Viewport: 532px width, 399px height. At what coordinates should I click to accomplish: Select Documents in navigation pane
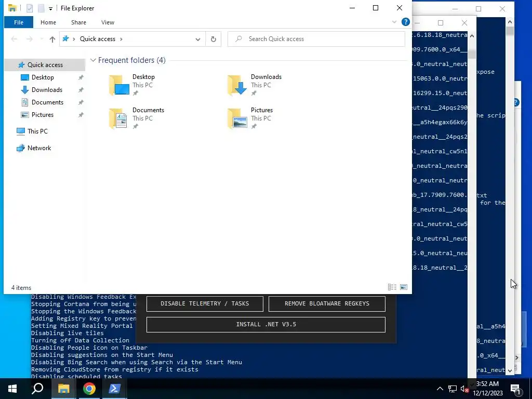pyautogui.click(x=47, y=102)
